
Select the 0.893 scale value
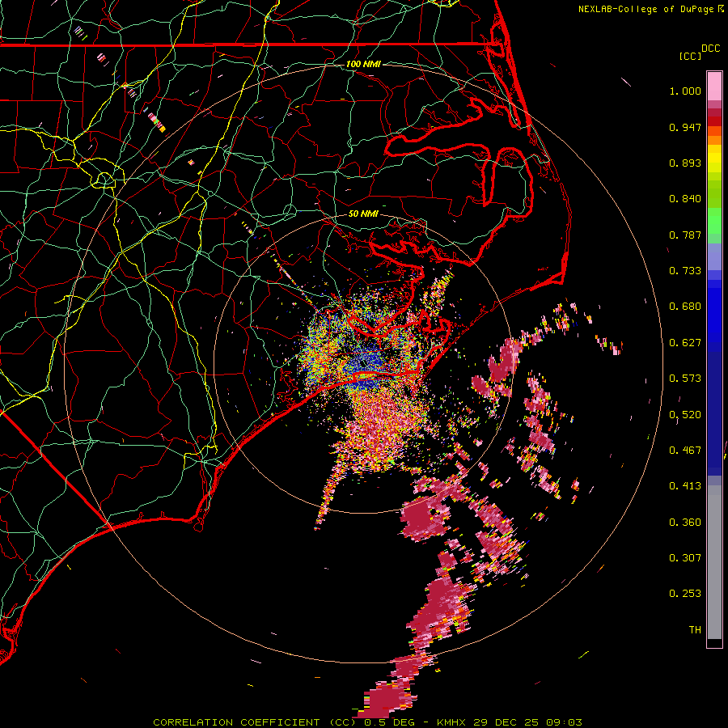click(x=685, y=163)
